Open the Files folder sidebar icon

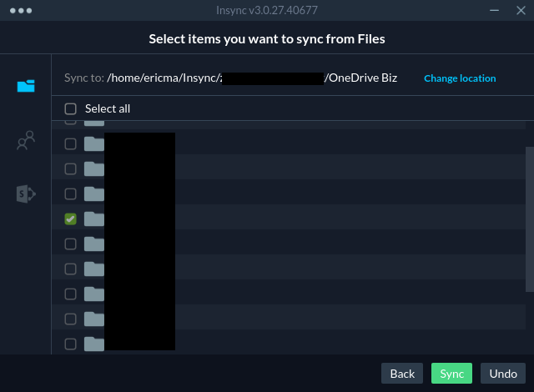point(26,85)
